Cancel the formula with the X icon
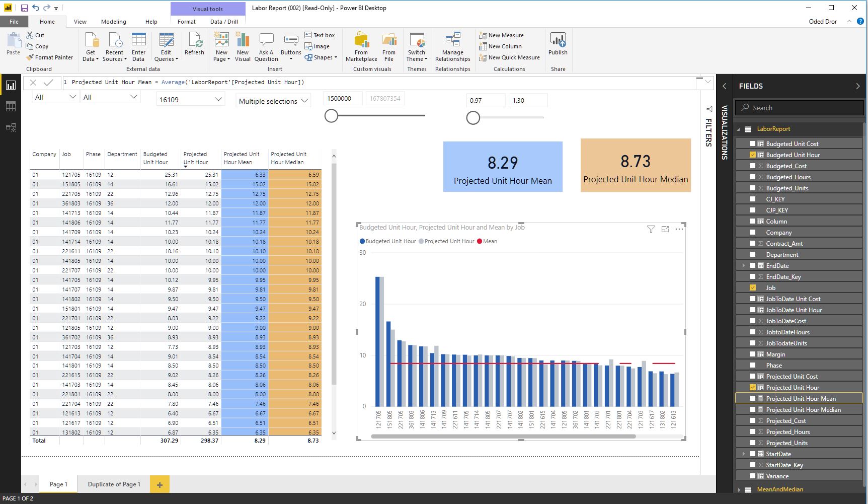Screen dimensions: 868x504 coord(33,83)
